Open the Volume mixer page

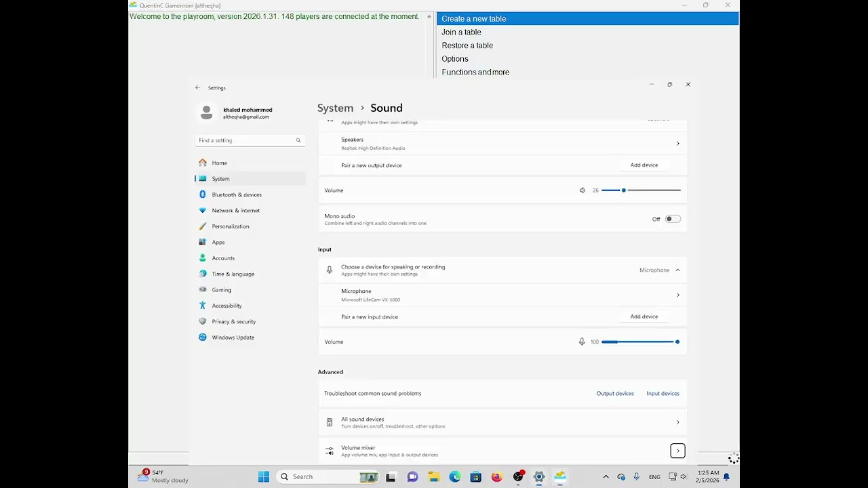point(502,451)
